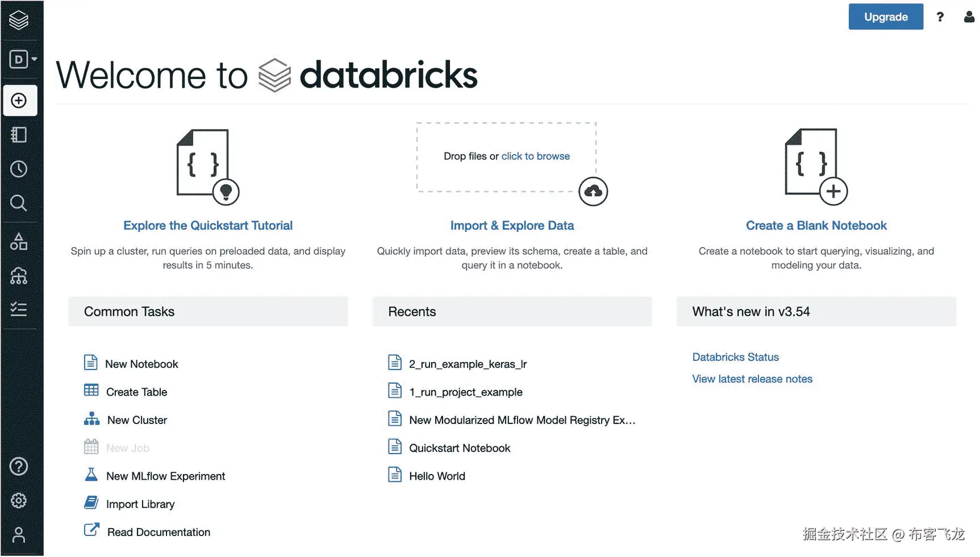Click the Upgrade button
The image size is (980, 557).
coord(886,17)
